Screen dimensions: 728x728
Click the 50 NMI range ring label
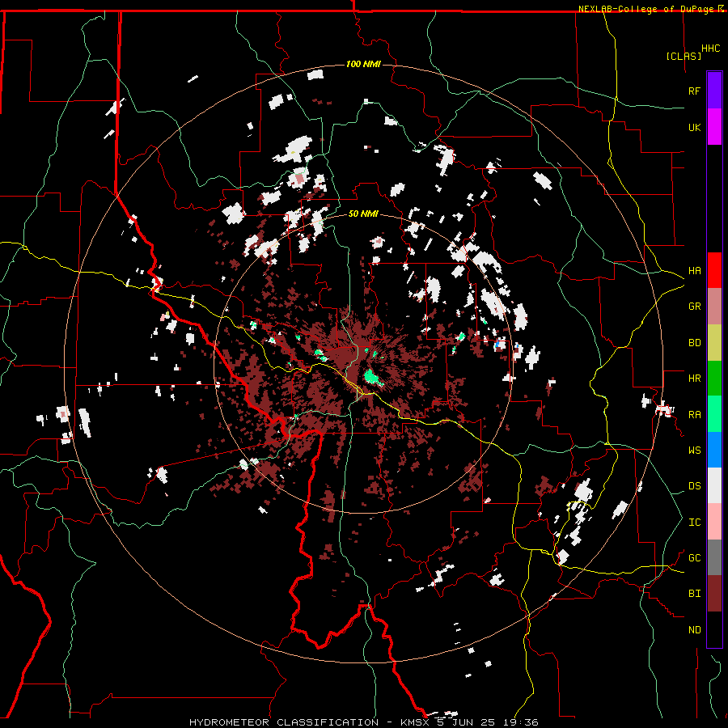(363, 214)
